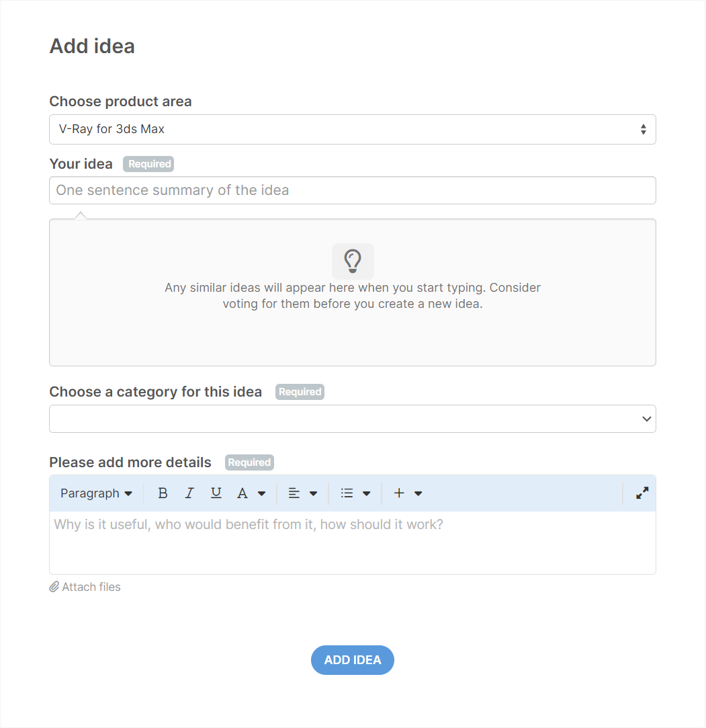
Task: Apply italic formatting in the editor toolbar
Action: click(189, 493)
